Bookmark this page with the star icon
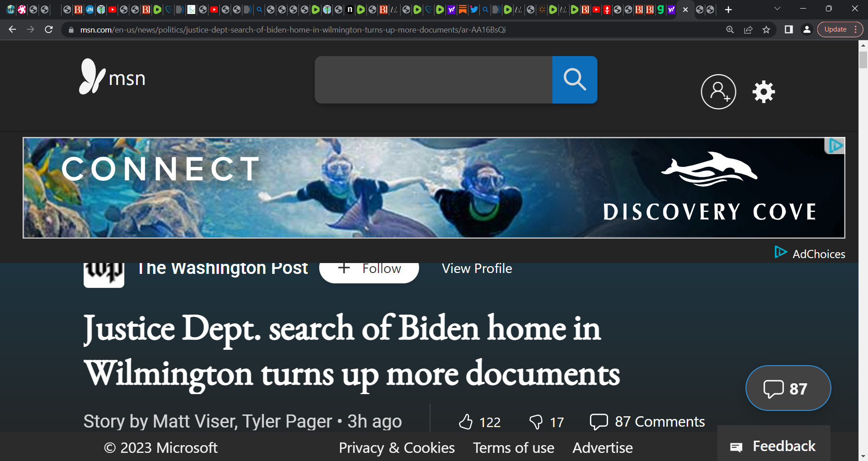 (x=766, y=30)
